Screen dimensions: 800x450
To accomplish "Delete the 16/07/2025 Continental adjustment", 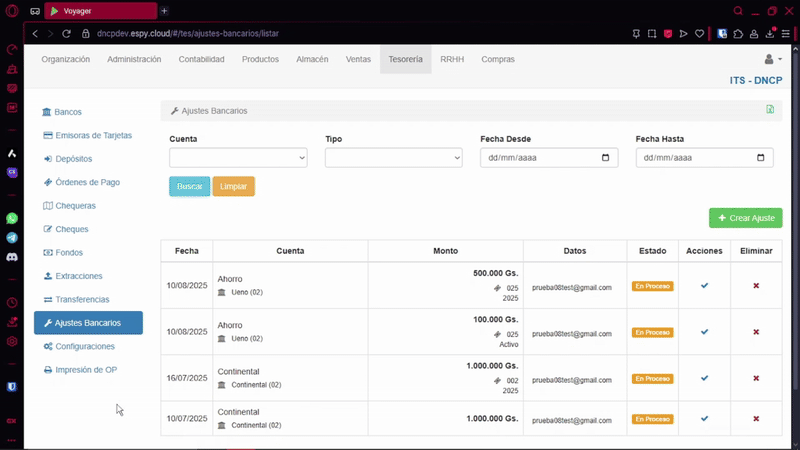I will click(756, 378).
